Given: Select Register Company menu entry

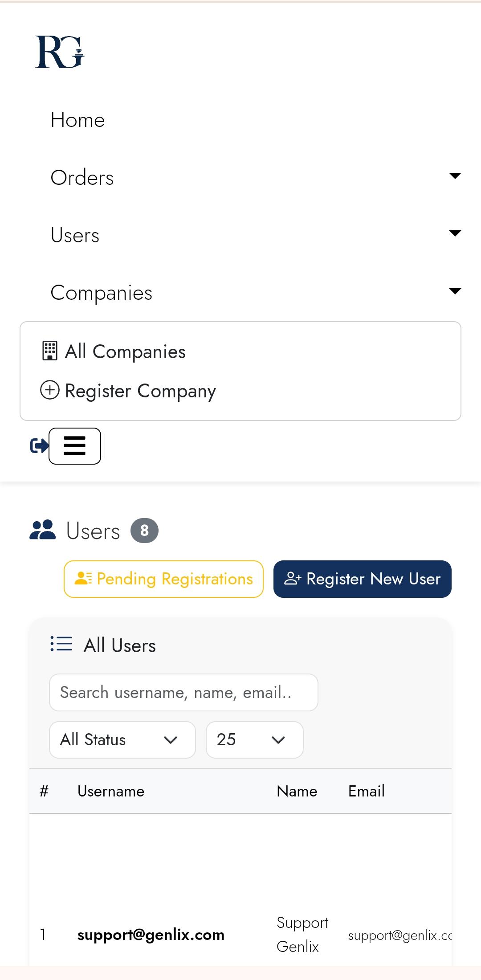Looking at the screenshot, I should pyautogui.click(x=140, y=391).
